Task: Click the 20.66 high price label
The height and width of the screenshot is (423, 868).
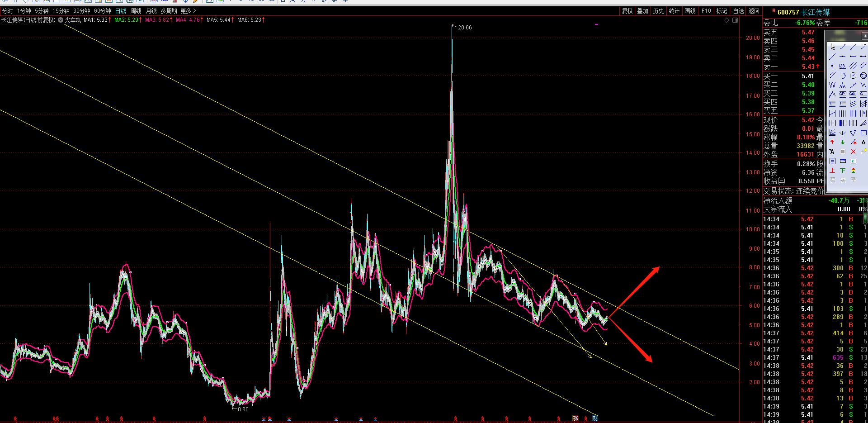Action: pos(465,28)
